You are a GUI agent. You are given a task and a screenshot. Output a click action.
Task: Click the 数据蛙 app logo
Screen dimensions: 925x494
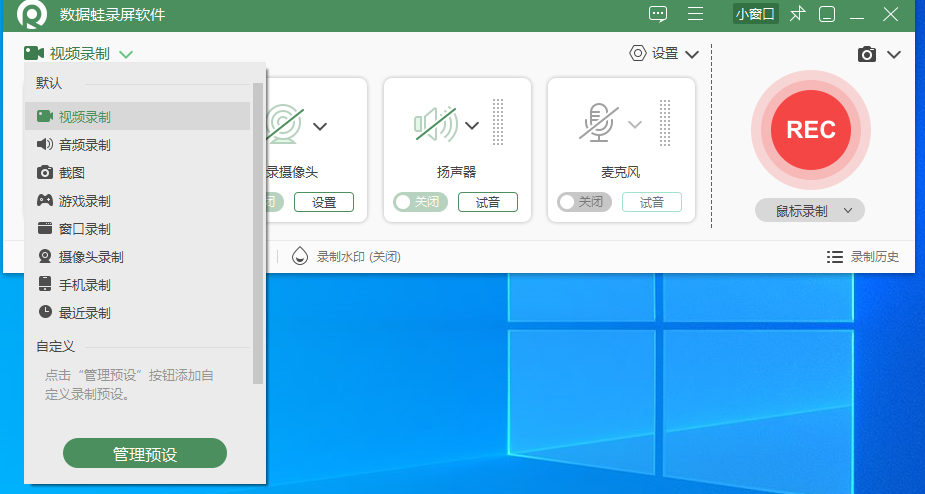[x=32, y=14]
